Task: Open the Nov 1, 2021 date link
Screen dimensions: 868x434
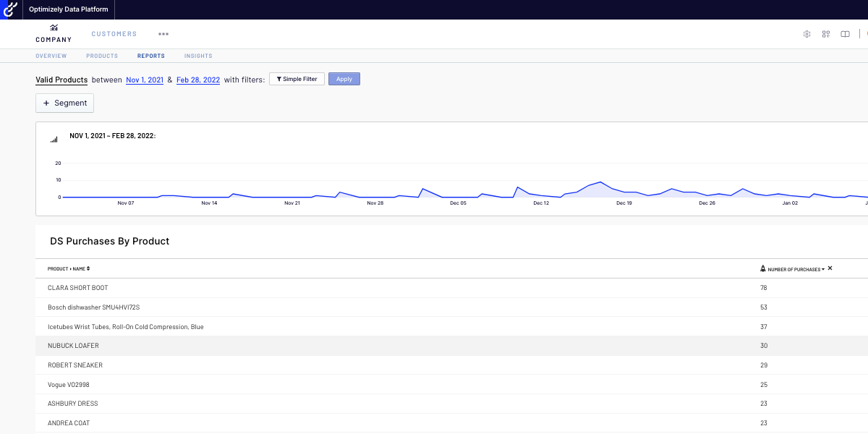Action: pos(144,80)
